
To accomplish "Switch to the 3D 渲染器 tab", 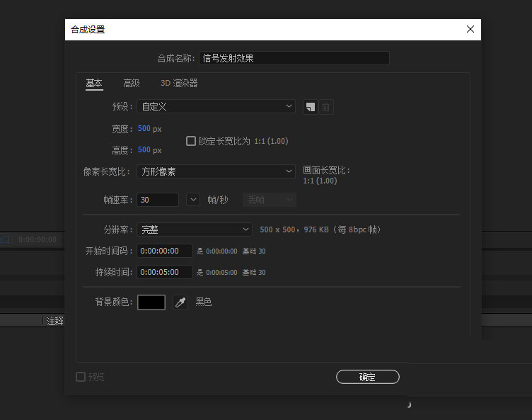I will pos(179,84).
